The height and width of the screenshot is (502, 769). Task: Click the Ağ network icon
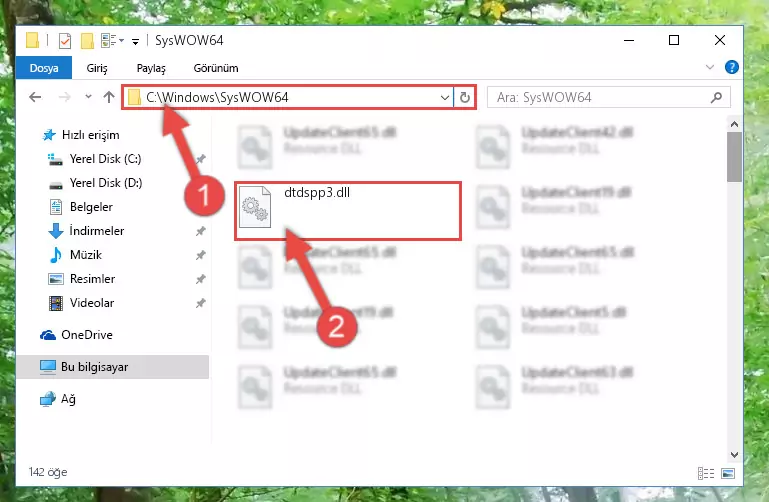click(48, 399)
